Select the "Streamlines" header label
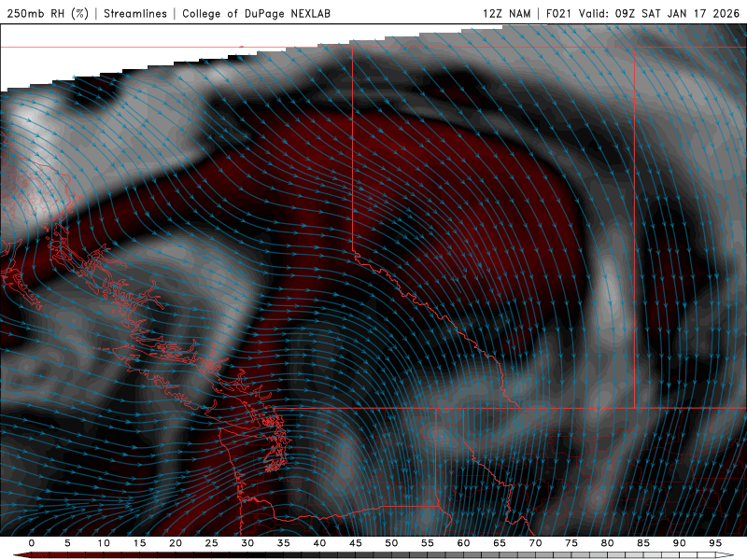 pos(135,13)
